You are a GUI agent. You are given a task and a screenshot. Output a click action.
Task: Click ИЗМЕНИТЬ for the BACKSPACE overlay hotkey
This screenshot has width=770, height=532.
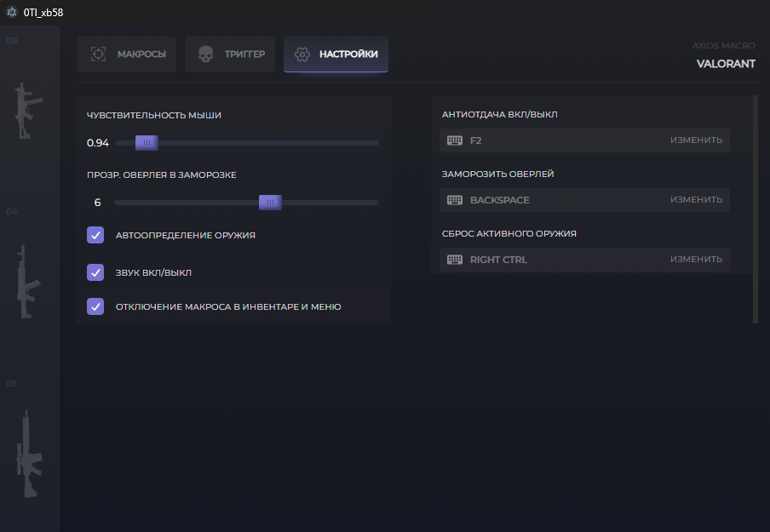[696, 200]
